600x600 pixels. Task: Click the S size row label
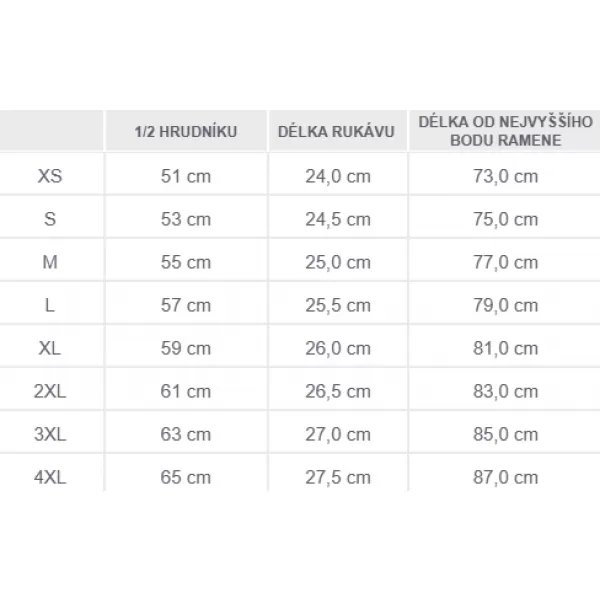click(50, 219)
